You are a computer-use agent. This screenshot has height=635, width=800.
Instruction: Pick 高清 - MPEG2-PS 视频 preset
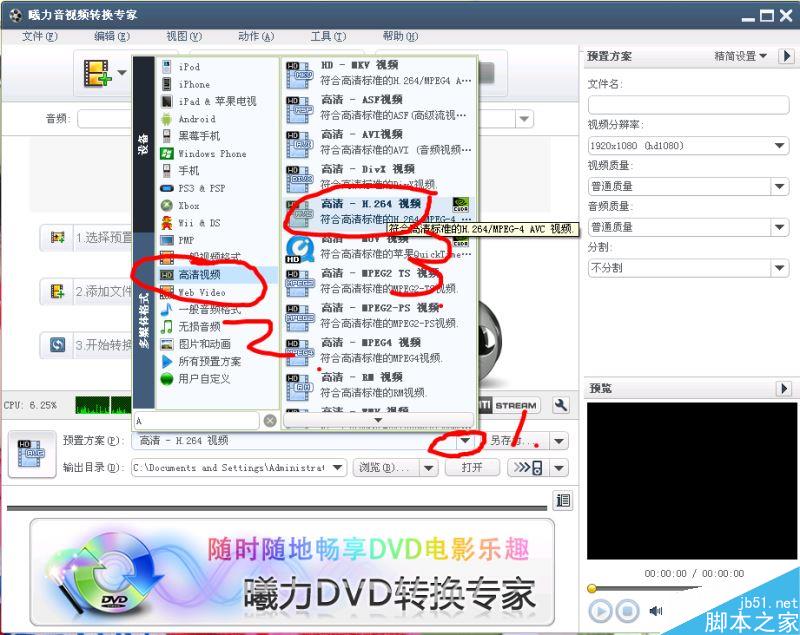[x=379, y=316]
